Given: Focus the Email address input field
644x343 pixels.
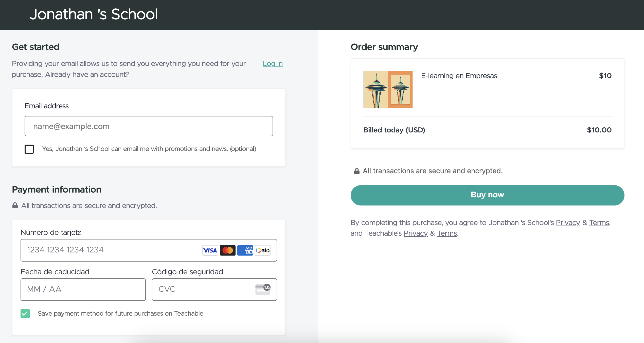Looking at the screenshot, I should click(149, 126).
